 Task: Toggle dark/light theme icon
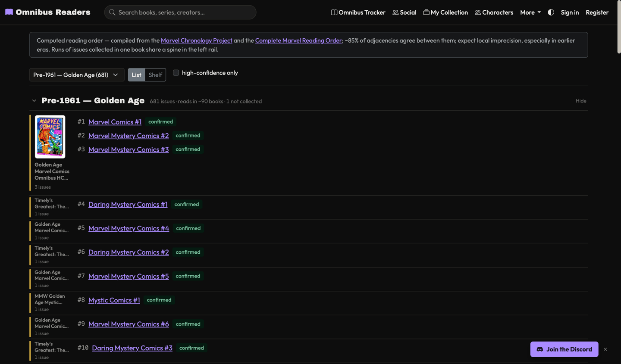click(x=551, y=12)
